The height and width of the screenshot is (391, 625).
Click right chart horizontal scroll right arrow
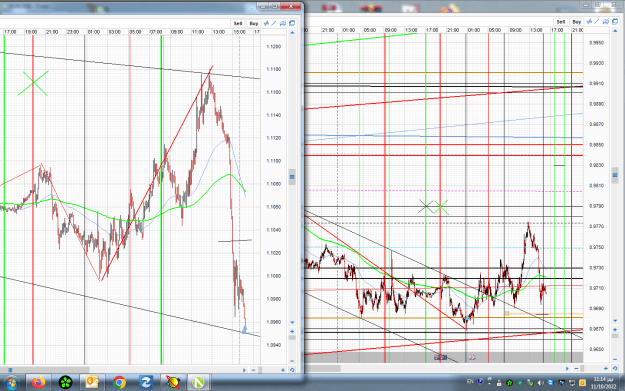coord(567,369)
